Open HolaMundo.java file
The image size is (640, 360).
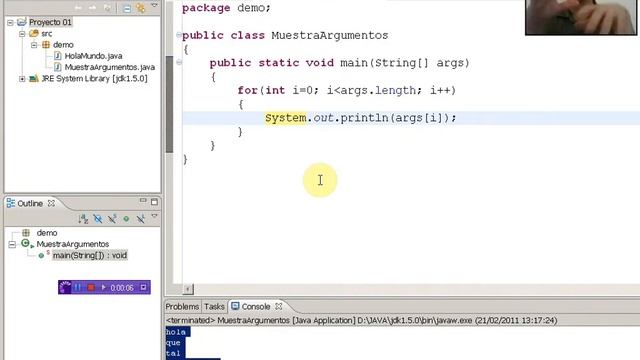93,56
